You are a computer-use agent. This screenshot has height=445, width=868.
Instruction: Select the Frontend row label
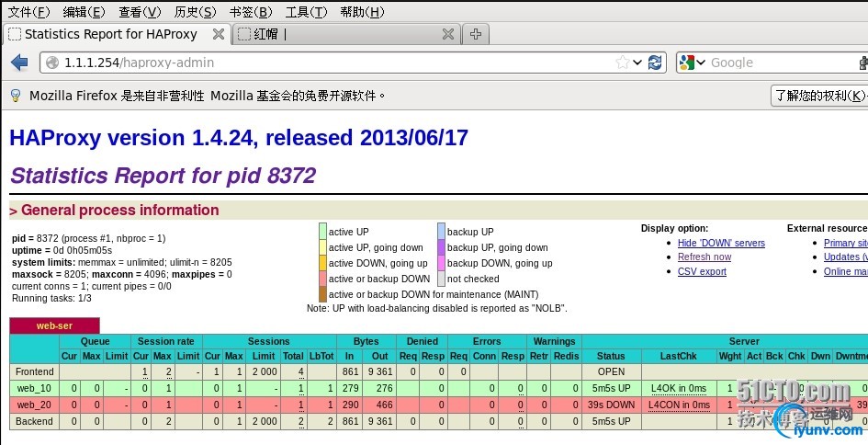coord(34,371)
